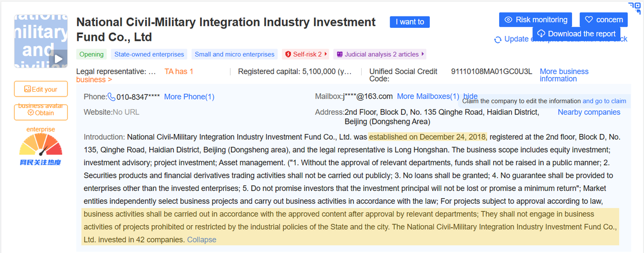This screenshot has height=253, width=644.
Task: Click the refresh icon beside Update enterprise data
Action: (x=498, y=39)
